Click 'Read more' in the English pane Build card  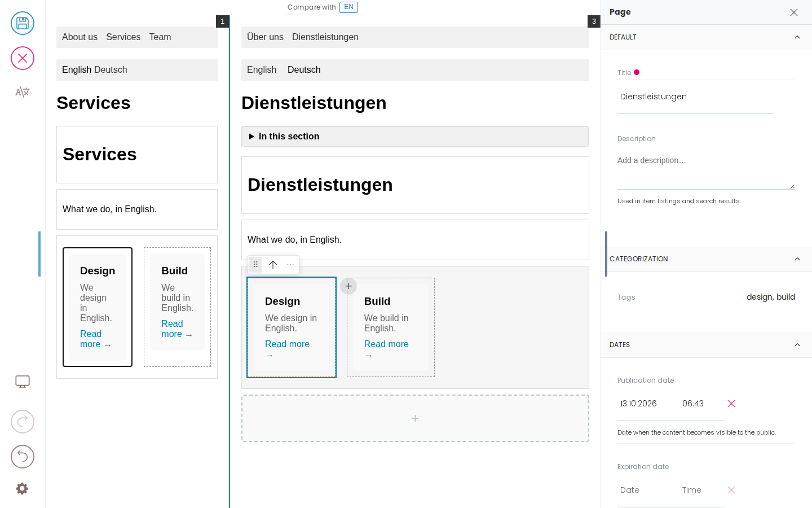point(176,329)
